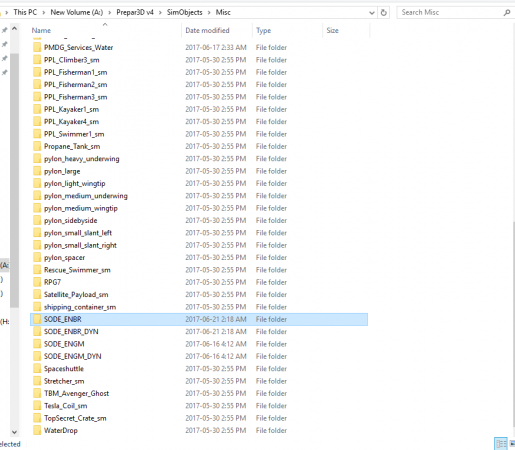Viewport: 515px width, 450px height.
Task: Expand the chevron after SimObjects in path
Action: tap(209, 13)
